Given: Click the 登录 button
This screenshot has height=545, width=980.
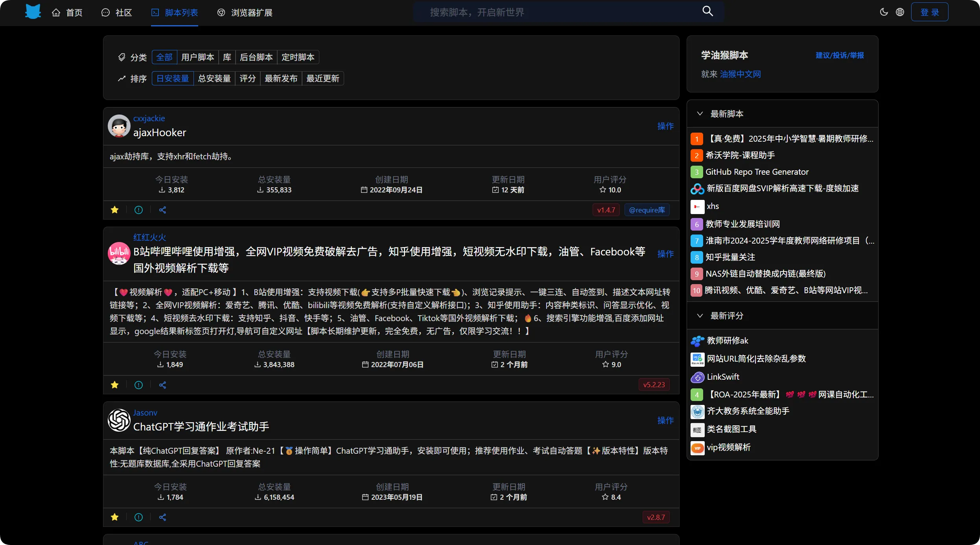Looking at the screenshot, I should tap(930, 11).
